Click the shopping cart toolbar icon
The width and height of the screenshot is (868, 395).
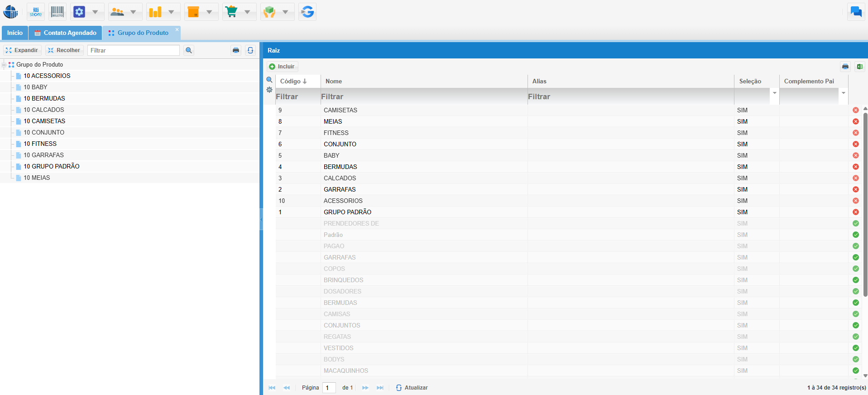tap(231, 12)
